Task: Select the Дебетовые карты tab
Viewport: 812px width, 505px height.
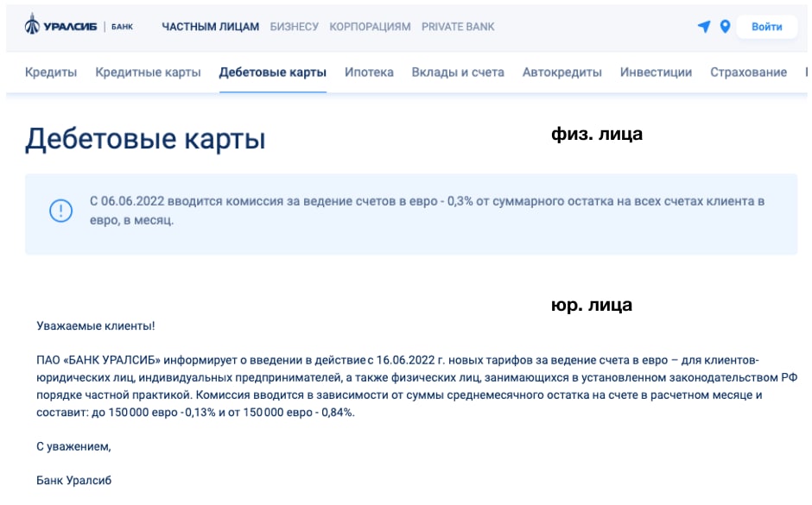Action: click(273, 73)
